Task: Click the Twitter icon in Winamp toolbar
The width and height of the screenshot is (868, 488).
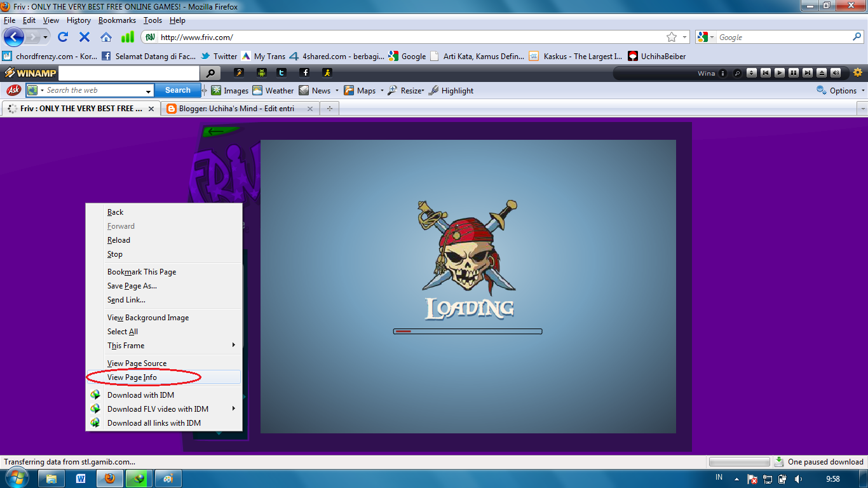Action: (x=281, y=72)
